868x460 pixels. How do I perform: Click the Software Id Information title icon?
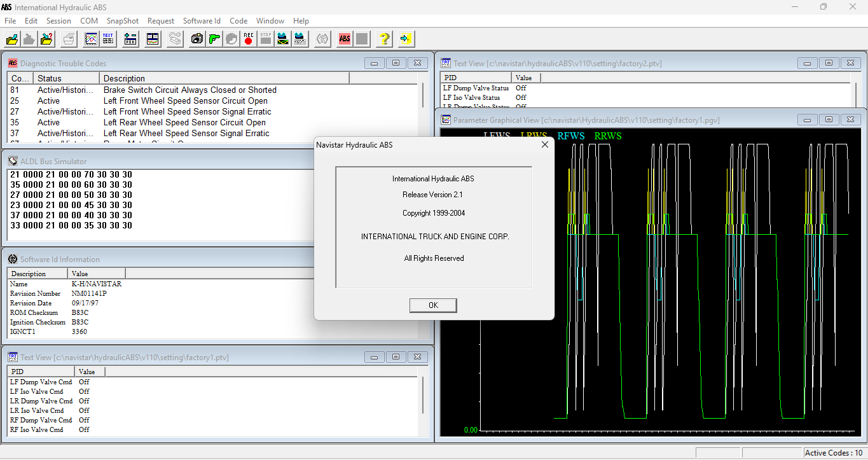[13, 259]
